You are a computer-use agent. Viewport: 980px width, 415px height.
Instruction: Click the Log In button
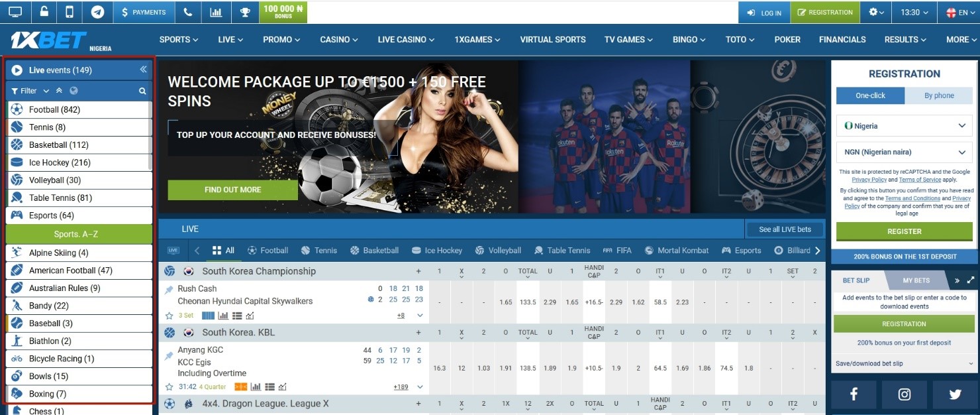765,12
